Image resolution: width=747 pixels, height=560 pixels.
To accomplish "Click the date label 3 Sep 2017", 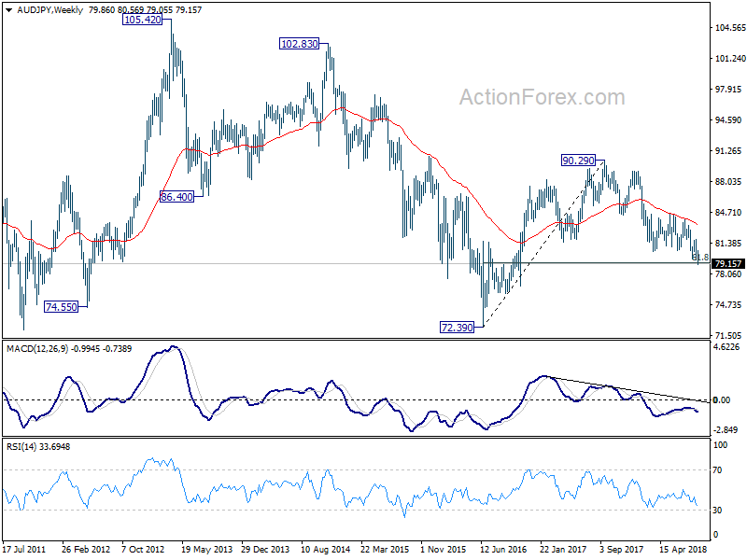I will [622, 549].
